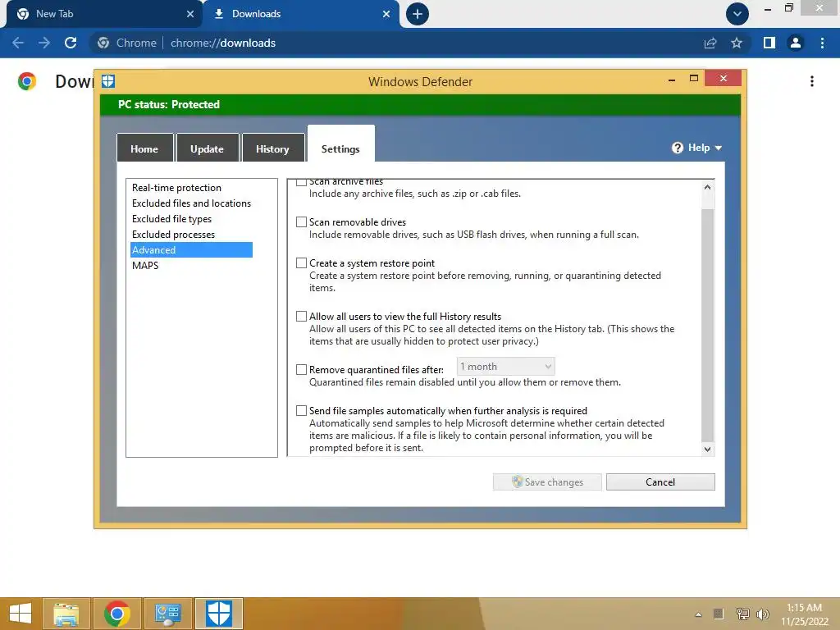This screenshot has width=840, height=630.
Task: Open the 1 month dropdown
Action: [x=505, y=367]
